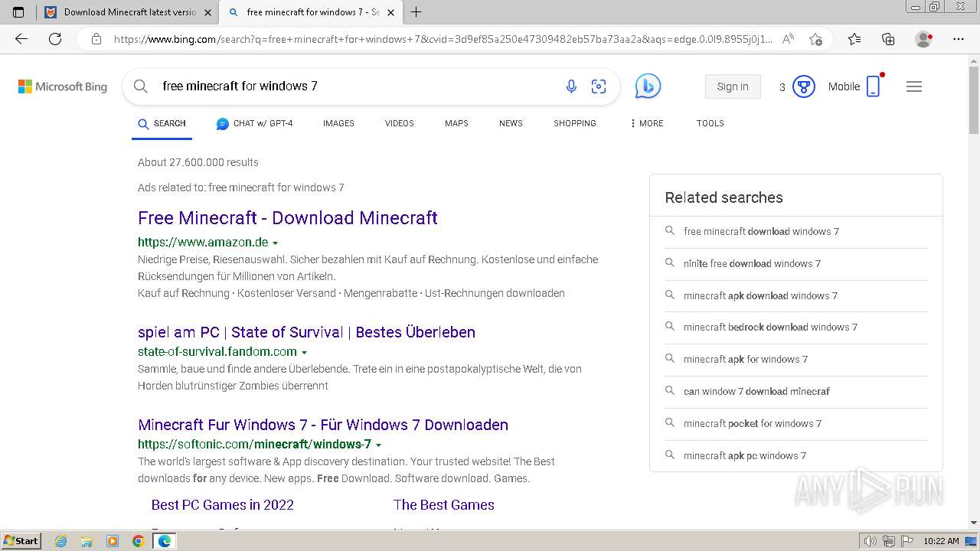Select related search minecraft apk pc windows 7

click(795, 455)
